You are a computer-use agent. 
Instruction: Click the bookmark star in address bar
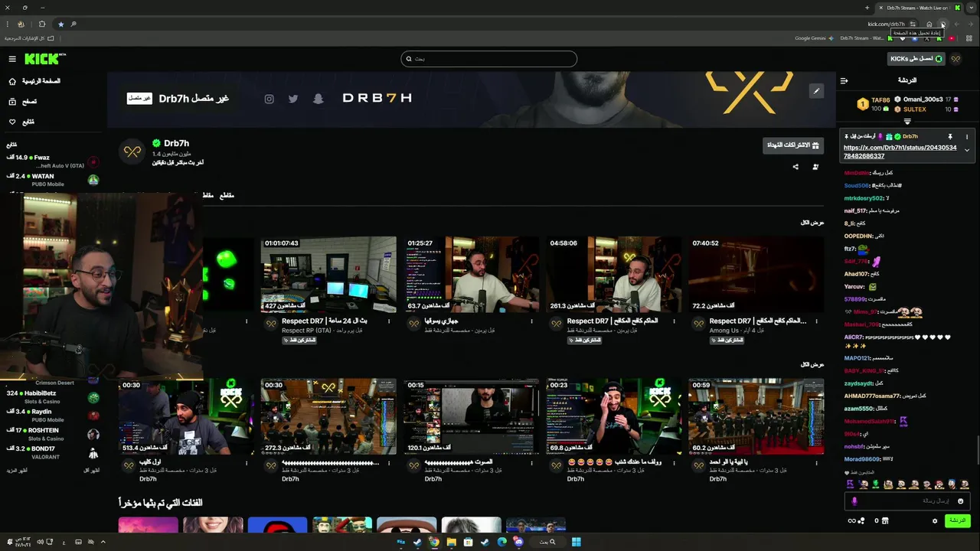pyautogui.click(x=60, y=24)
